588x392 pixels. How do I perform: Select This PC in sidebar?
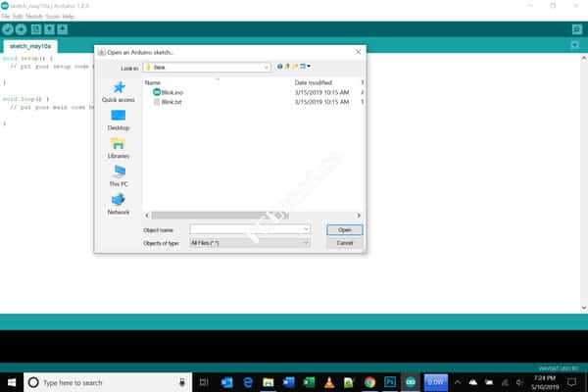[x=119, y=176]
